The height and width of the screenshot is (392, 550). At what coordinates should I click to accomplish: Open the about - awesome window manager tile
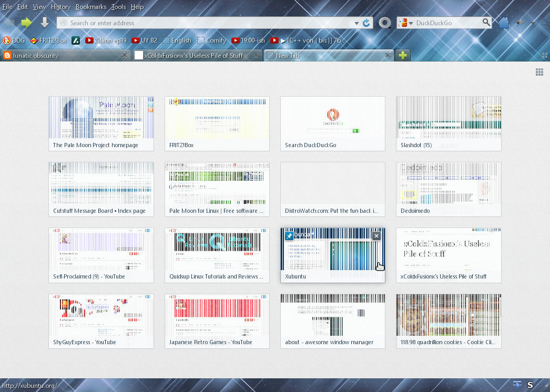(x=333, y=321)
